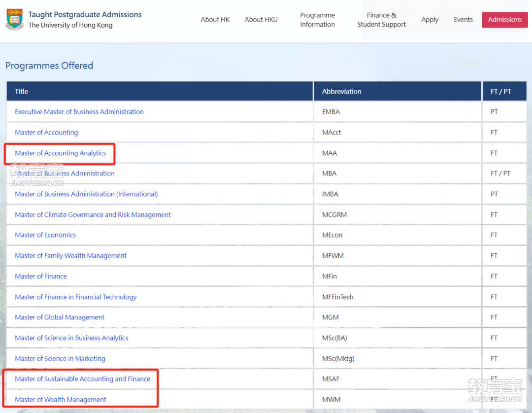Select the MSAF abbreviation cell
The width and height of the screenshot is (532, 413).
[x=398, y=379]
